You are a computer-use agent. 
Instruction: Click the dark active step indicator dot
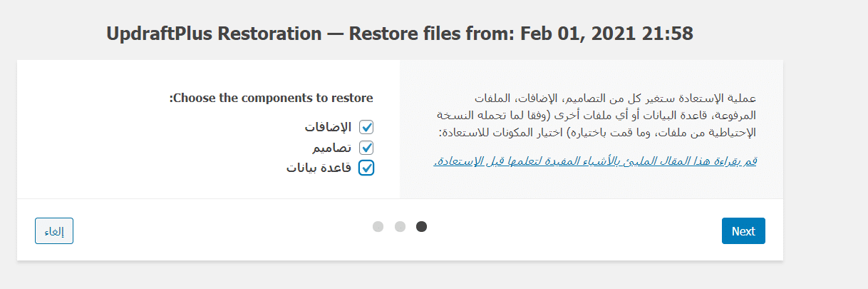(421, 226)
